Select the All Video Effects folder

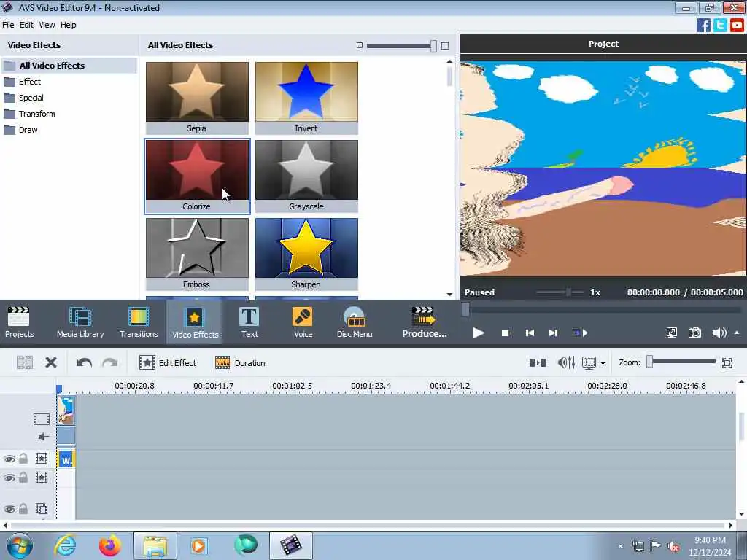click(x=69, y=65)
